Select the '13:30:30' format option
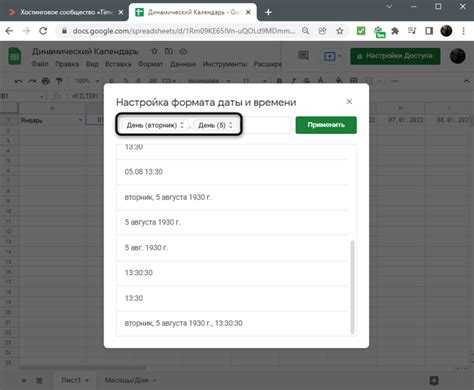The height and width of the screenshot is (390, 474). (232, 273)
